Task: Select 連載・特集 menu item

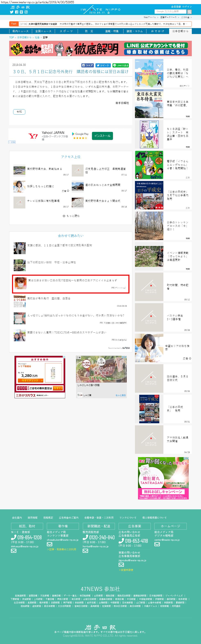Action: click(x=112, y=31)
